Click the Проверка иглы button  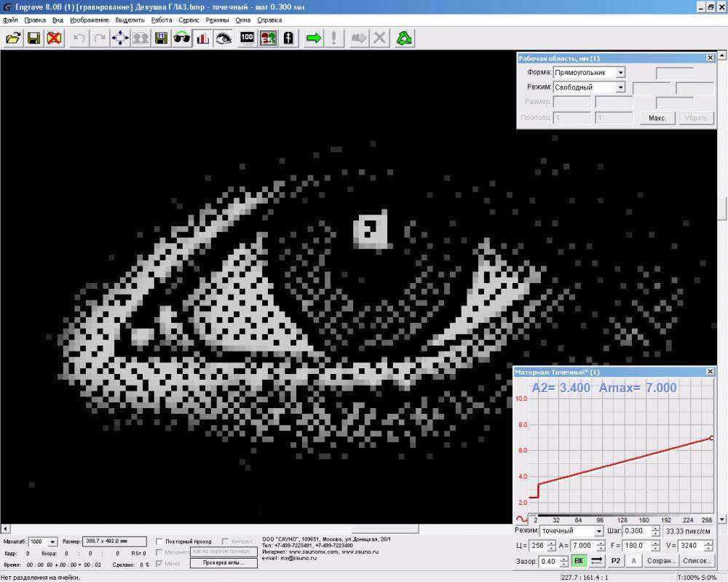coord(223,562)
